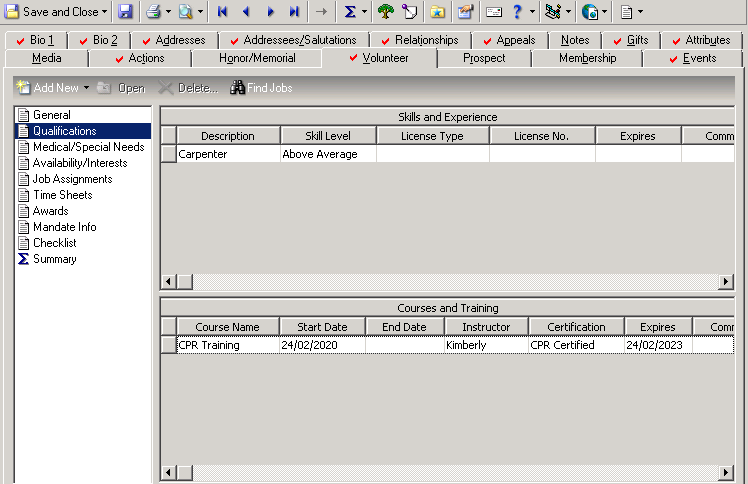The width and height of the screenshot is (748, 484).
Task: Expand the globe icon dropdown arrow
Action: [604, 11]
